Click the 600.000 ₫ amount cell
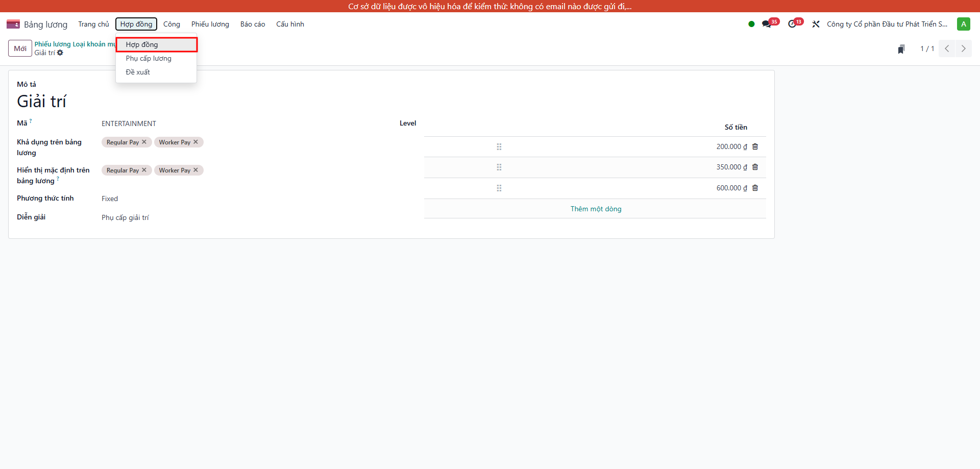The image size is (980, 469). (x=731, y=188)
